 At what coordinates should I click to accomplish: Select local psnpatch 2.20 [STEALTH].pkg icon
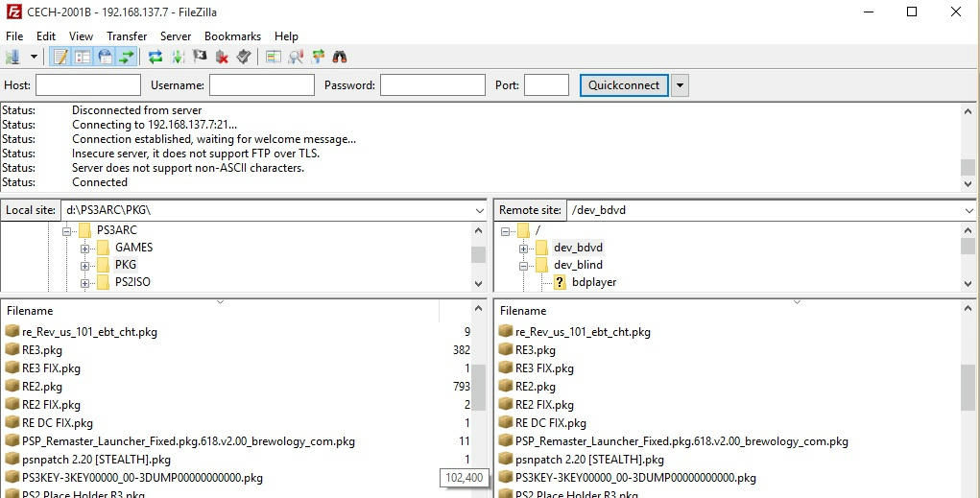pos(12,460)
